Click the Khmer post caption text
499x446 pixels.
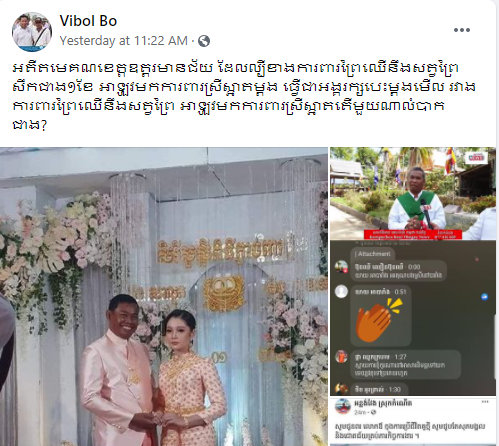click(x=243, y=96)
